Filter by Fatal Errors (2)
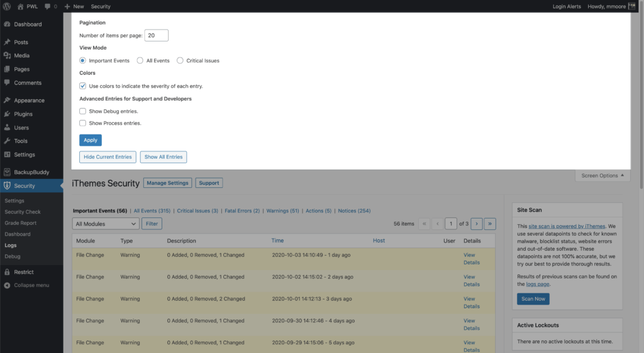 click(x=242, y=211)
